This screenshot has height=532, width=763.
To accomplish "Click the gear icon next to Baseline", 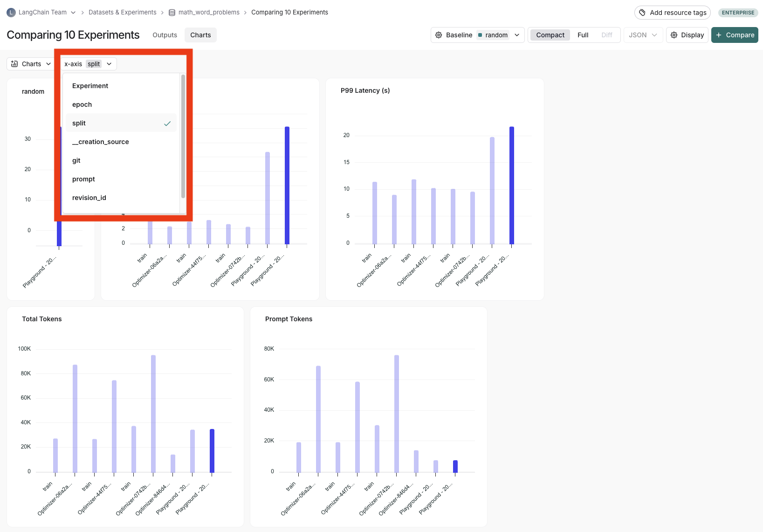I will tap(439, 35).
